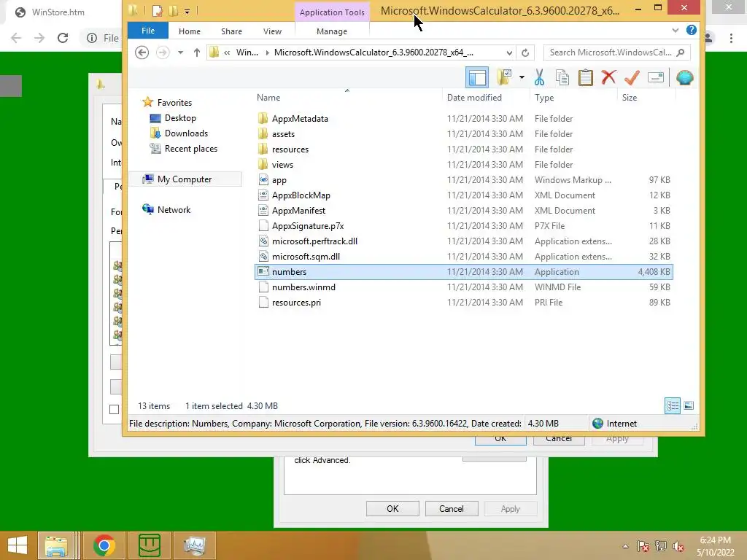The width and height of the screenshot is (747, 560).
Task: Click the search magnifier icon
Action: pos(681,52)
